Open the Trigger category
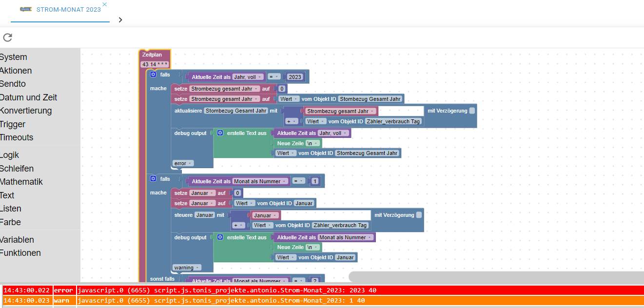This screenshot has height=308, width=644. (13, 124)
